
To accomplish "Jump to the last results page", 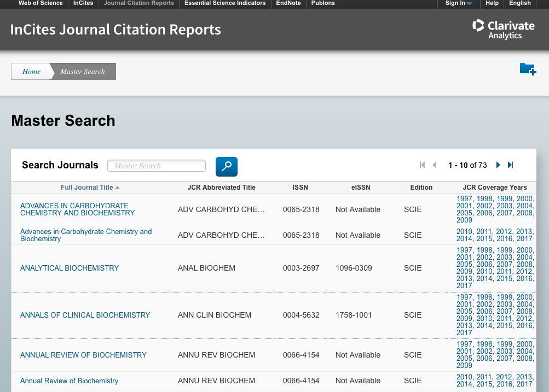I will [511, 165].
